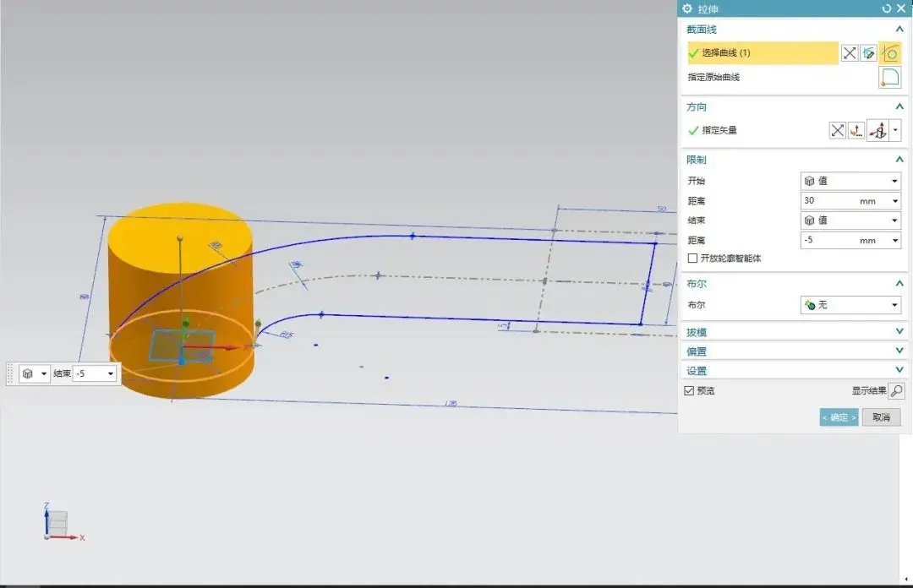Screen dimensions: 913x588
Task: Click the extrude drag handle above the cylinder
Action: click(x=180, y=238)
